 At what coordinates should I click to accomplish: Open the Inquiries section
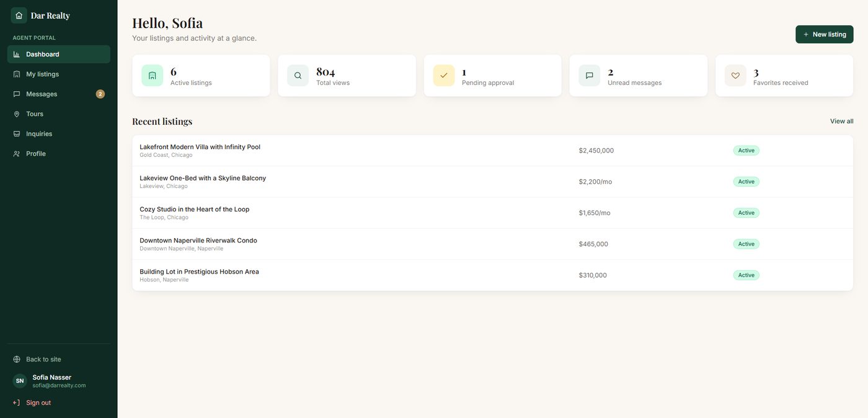click(59, 134)
